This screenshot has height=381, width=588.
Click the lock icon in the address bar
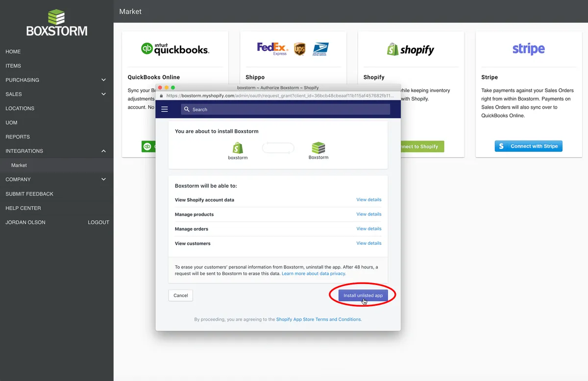click(x=161, y=96)
